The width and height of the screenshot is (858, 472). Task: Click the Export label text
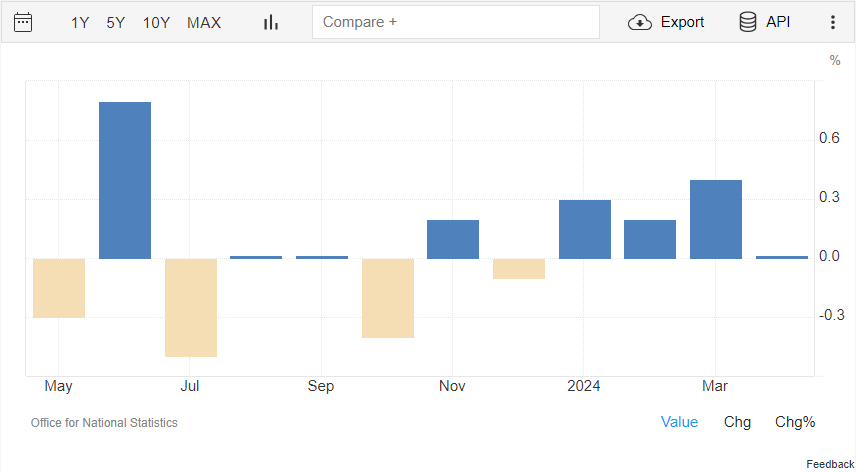tap(682, 22)
